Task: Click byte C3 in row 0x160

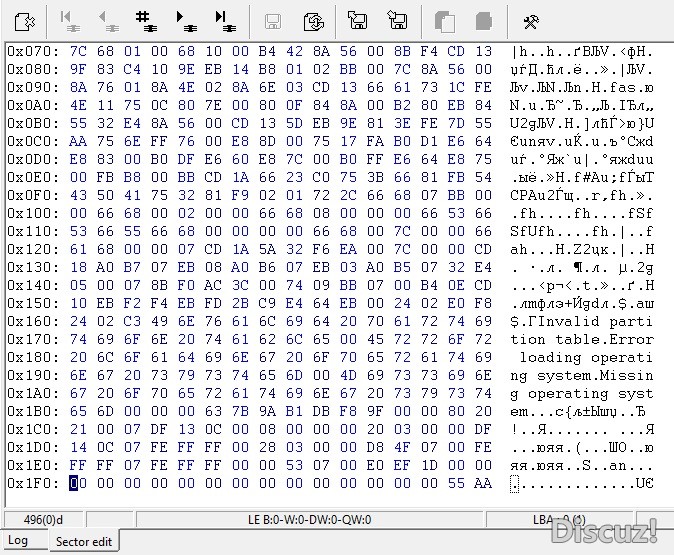Action: (132, 321)
